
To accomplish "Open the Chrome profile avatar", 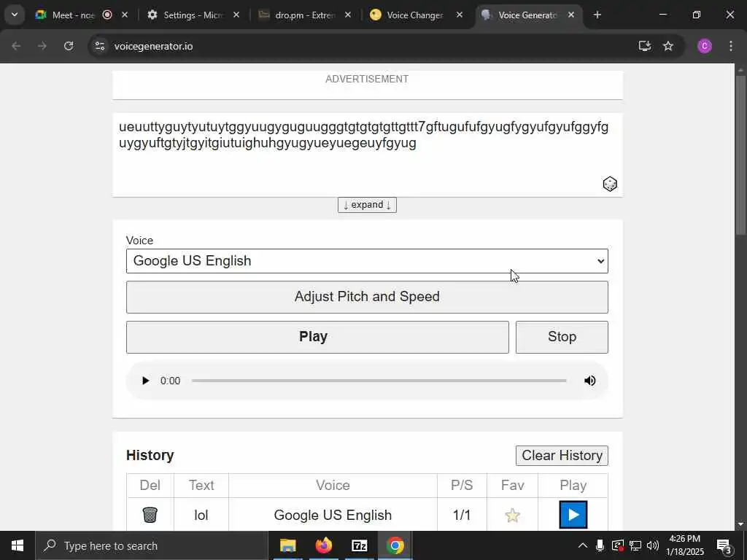I will pos(705,46).
